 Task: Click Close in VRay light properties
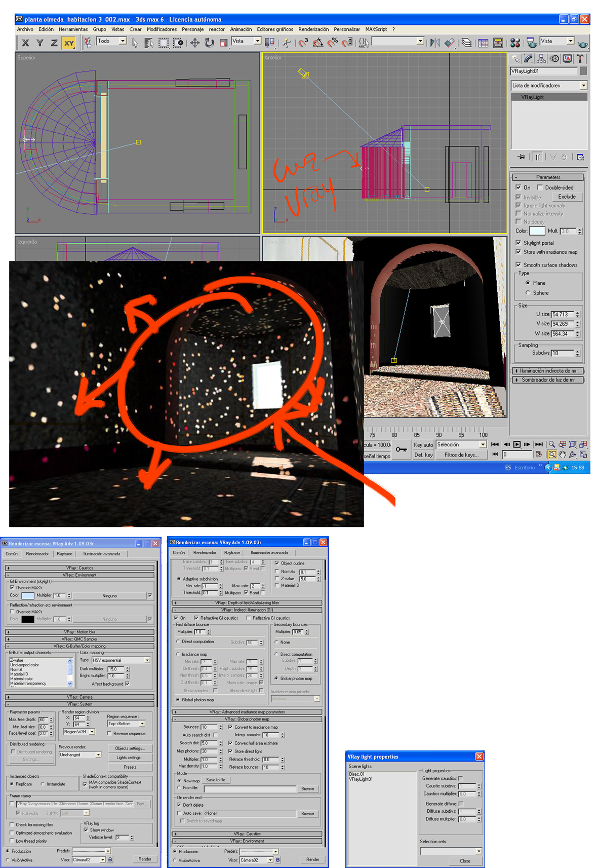(x=465, y=861)
